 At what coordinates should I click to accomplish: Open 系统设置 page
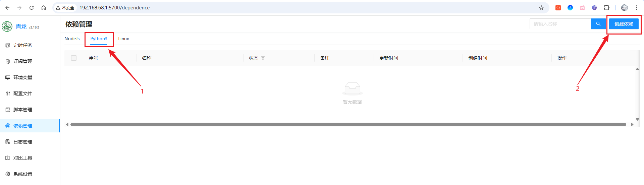[x=22, y=174]
